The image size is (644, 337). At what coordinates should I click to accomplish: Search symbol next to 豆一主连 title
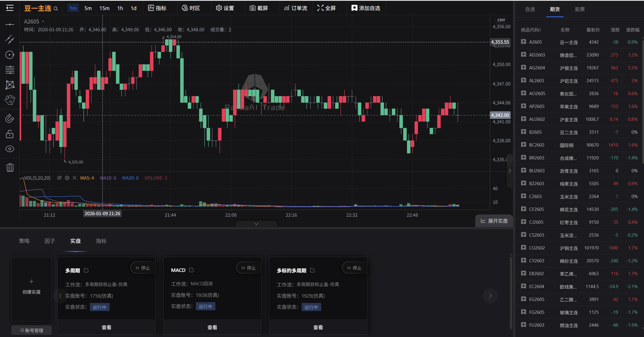tap(56, 9)
